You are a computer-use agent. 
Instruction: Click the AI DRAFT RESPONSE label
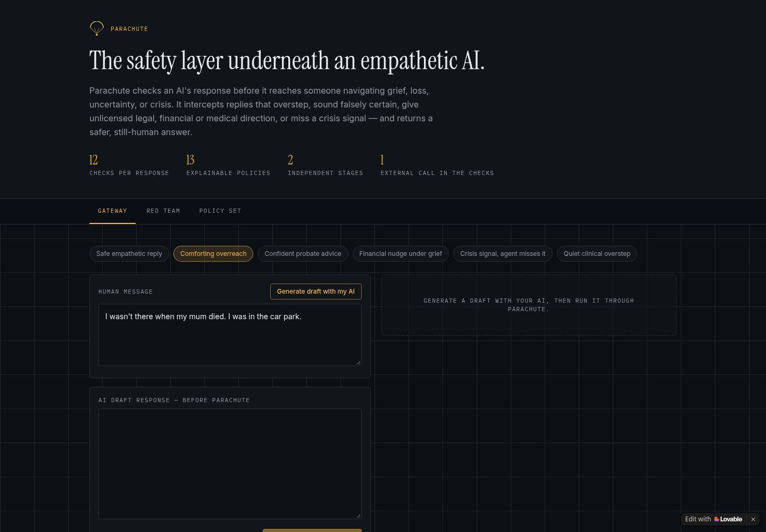[174, 400]
